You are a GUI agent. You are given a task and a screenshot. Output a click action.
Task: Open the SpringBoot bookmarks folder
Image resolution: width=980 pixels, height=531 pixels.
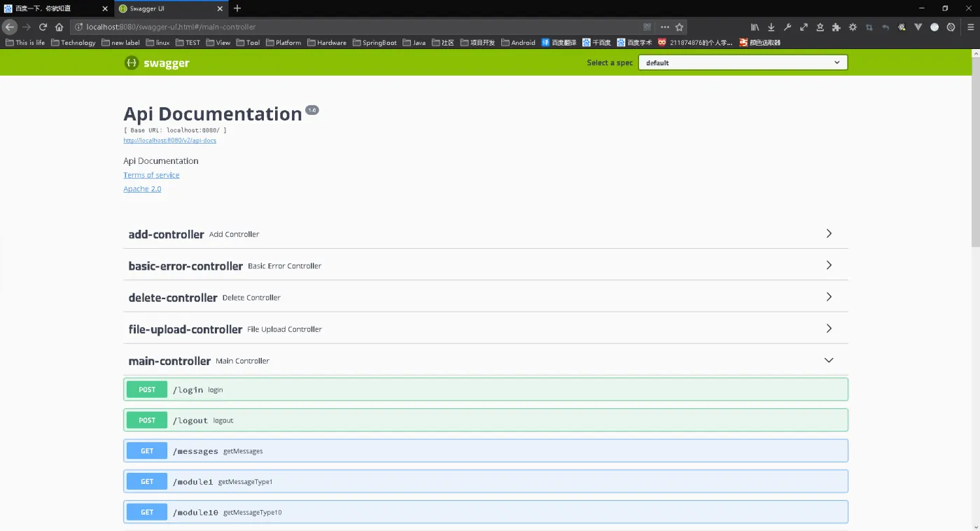click(374, 43)
